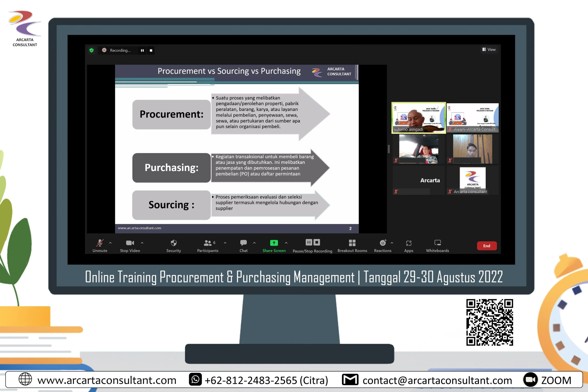588x392 pixels.
Task: Click the green encryption shield icon
Action: pos(91,50)
